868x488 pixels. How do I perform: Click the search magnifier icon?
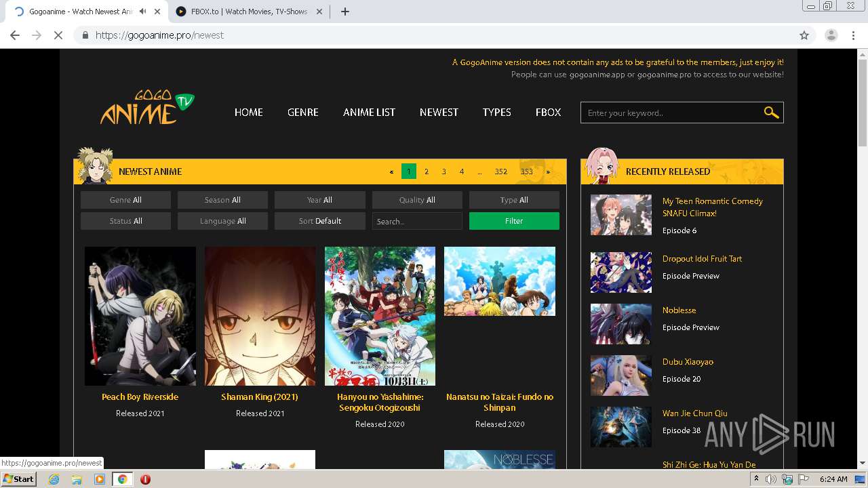(x=771, y=113)
